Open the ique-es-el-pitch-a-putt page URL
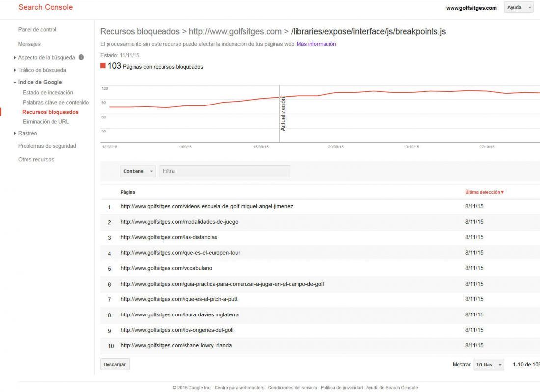The width and height of the screenshot is (540, 392). [179, 299]
